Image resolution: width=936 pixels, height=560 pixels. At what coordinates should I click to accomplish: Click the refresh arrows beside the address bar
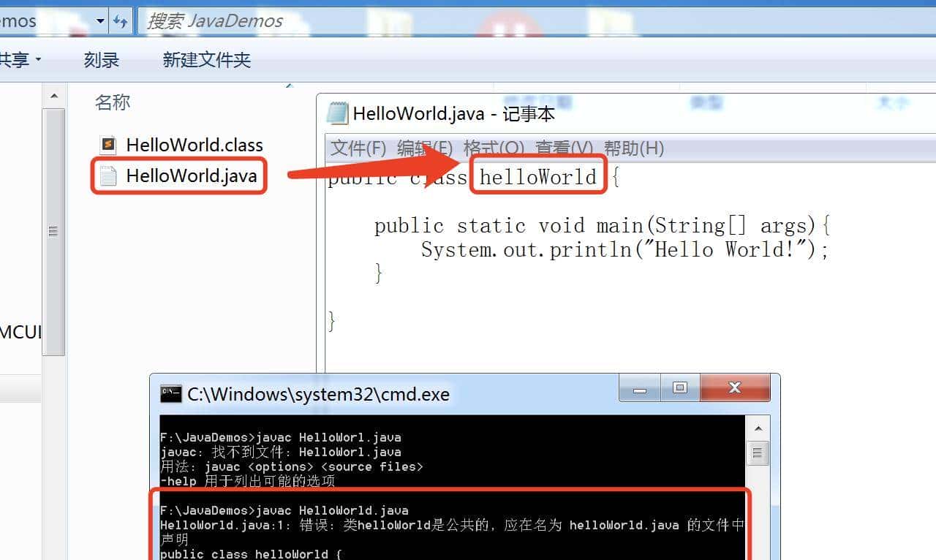tap(119, 20)
